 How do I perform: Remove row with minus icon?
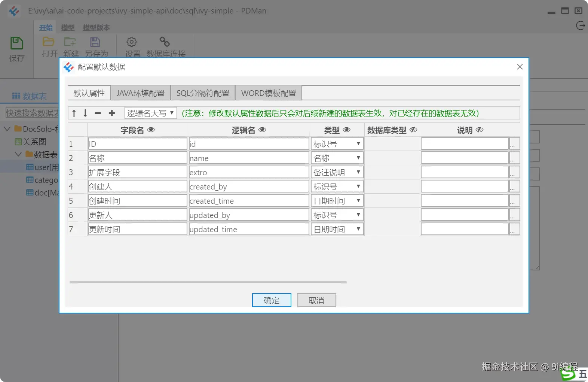[x=98, y=113]
